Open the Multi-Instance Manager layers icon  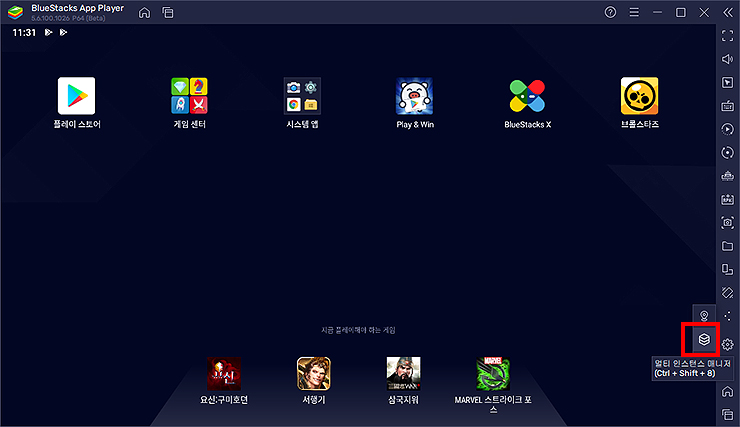point(704,339)
